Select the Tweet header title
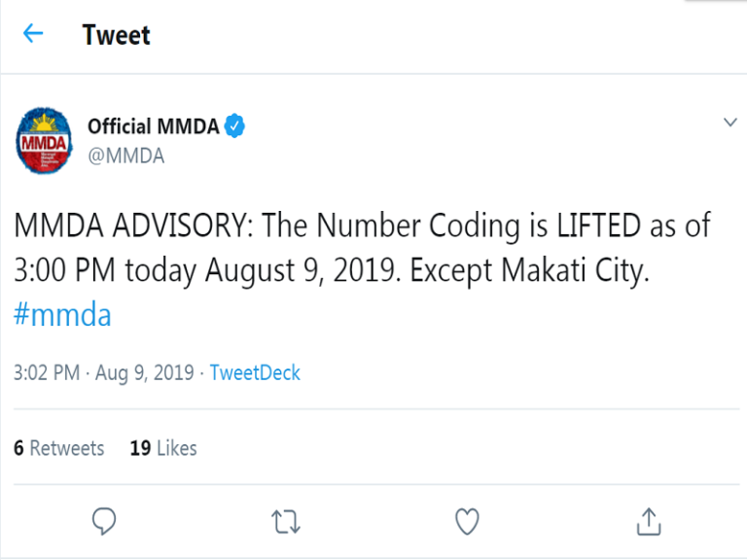 point(117,35)
